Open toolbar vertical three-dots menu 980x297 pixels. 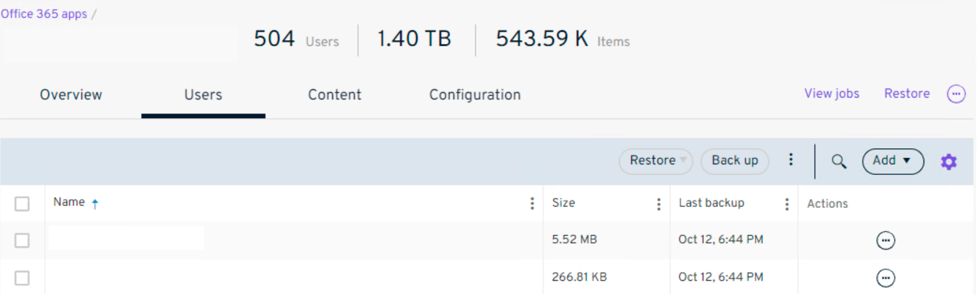tap(790, 160)
